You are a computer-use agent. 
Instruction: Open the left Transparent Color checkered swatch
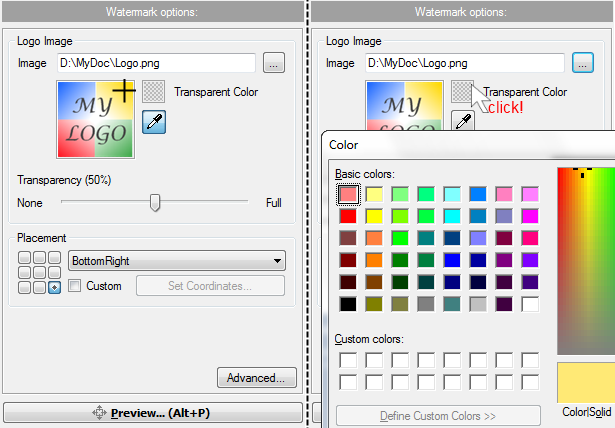point(153,91)
